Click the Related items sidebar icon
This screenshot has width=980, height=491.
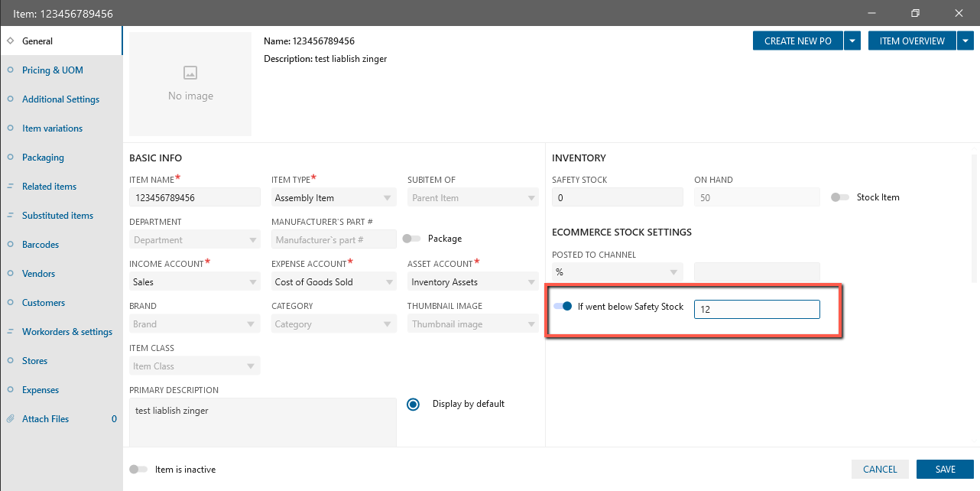10,187
